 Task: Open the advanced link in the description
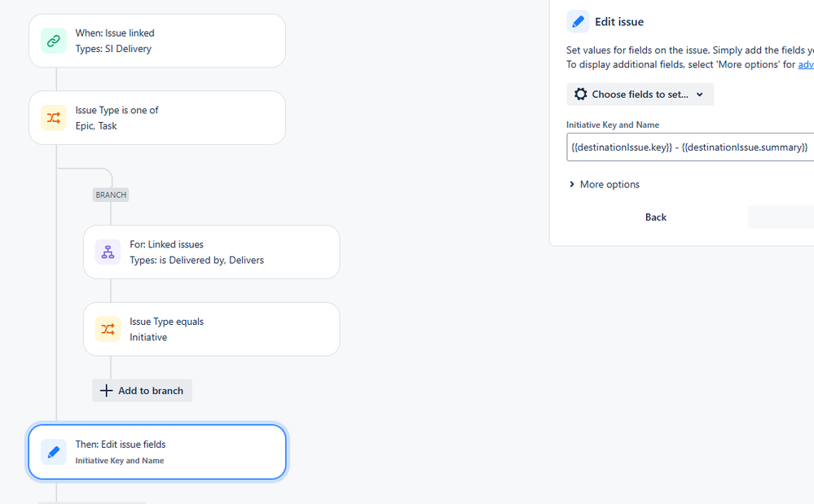point(806,64)
